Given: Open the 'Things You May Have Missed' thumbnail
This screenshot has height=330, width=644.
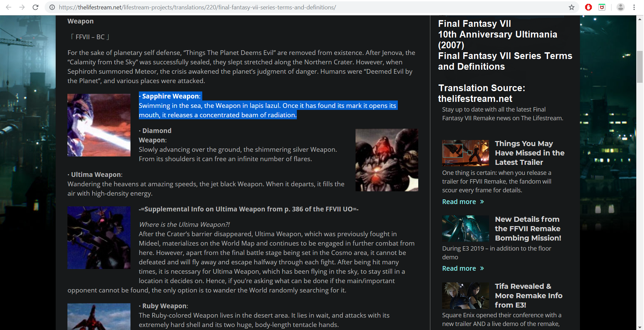Looking at the screenshot, I should click(x=466, y=153).
